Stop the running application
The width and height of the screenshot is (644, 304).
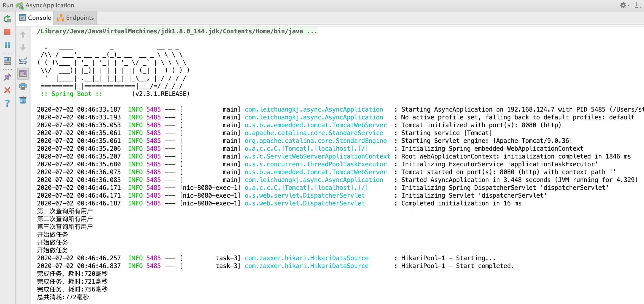pyautogui.click(x=7, y=32)
